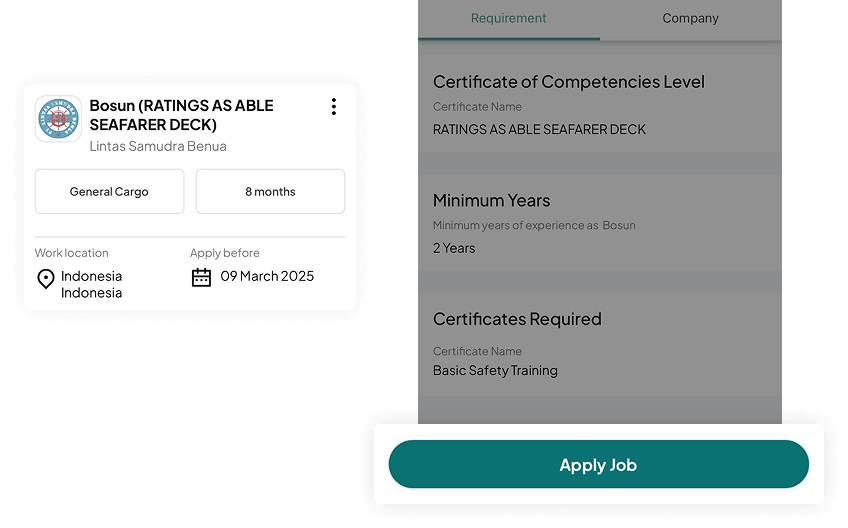Image resolution: width=848 pixels, height=528 pixels.
Task: Click the Certificates Required heading
Action: click(517, 319)
